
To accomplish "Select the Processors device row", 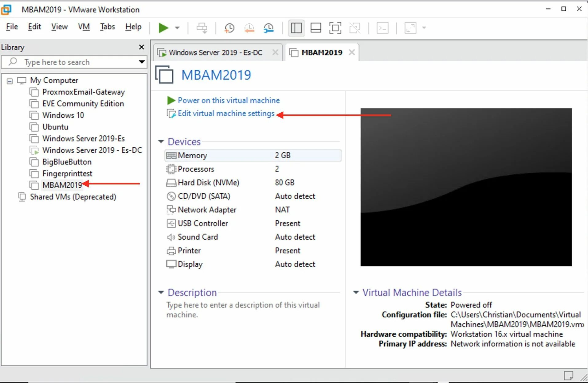I will click(253, 169).
